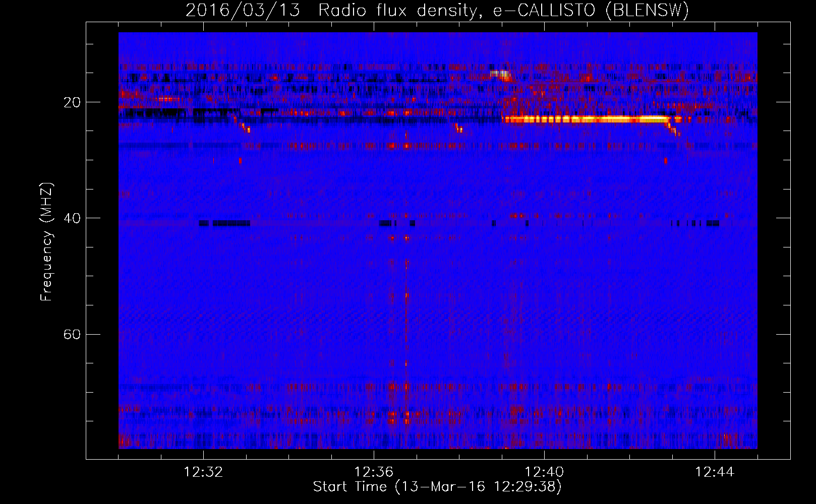The image size is (816, 504).
Task: Click the 12:32 time tick label
Action: click(203, 472)
